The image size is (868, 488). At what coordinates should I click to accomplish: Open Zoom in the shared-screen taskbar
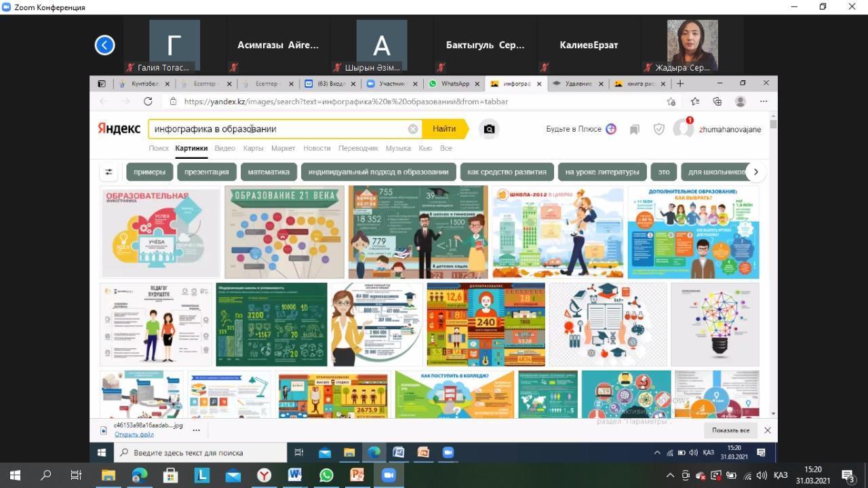[448, 453]
